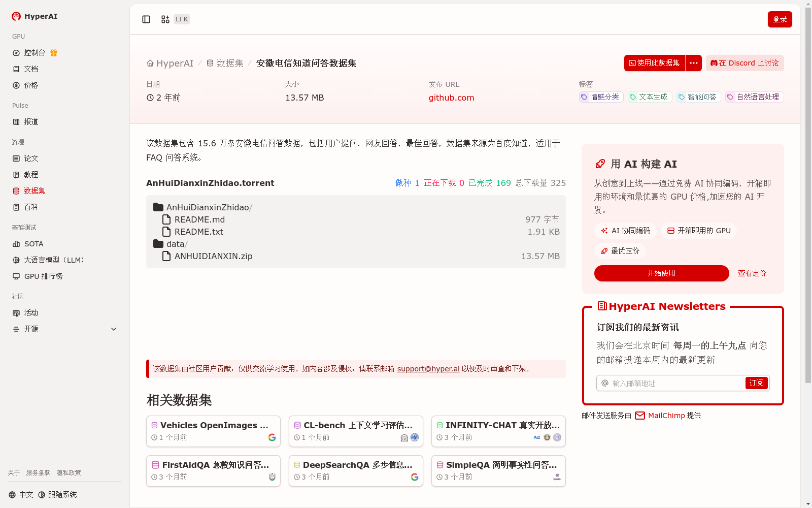The height and width of the screenshot is (508, 812).
Task: Open the github.com publish URL
Action: tap(451, 98)
